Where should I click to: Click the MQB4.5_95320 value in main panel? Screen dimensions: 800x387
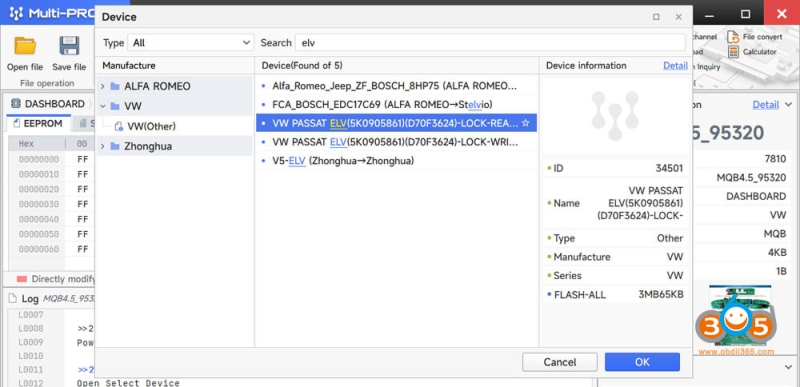coord(751,178)
